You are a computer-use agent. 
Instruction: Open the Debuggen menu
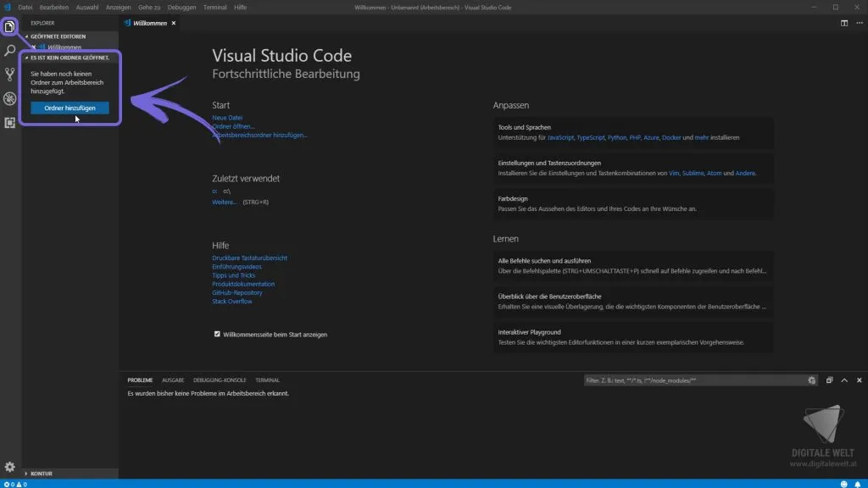pyautogui.click(x=181, y=7)
